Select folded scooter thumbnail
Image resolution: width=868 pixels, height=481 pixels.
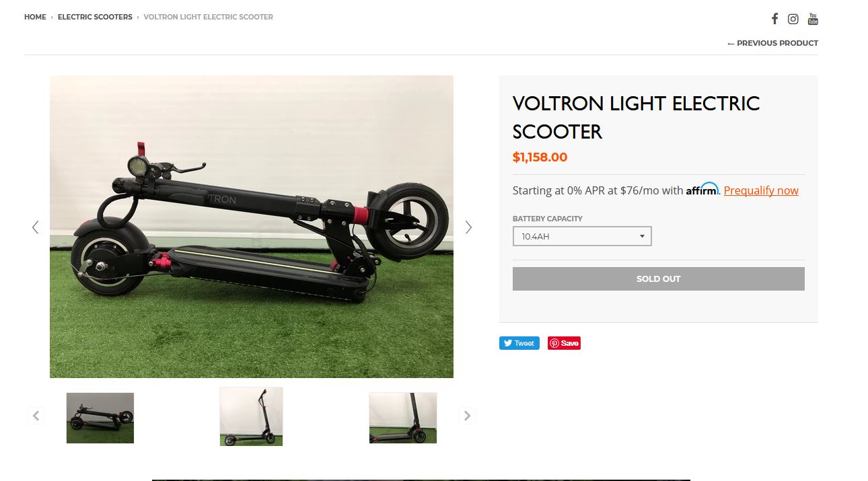[x=100, y=418]
